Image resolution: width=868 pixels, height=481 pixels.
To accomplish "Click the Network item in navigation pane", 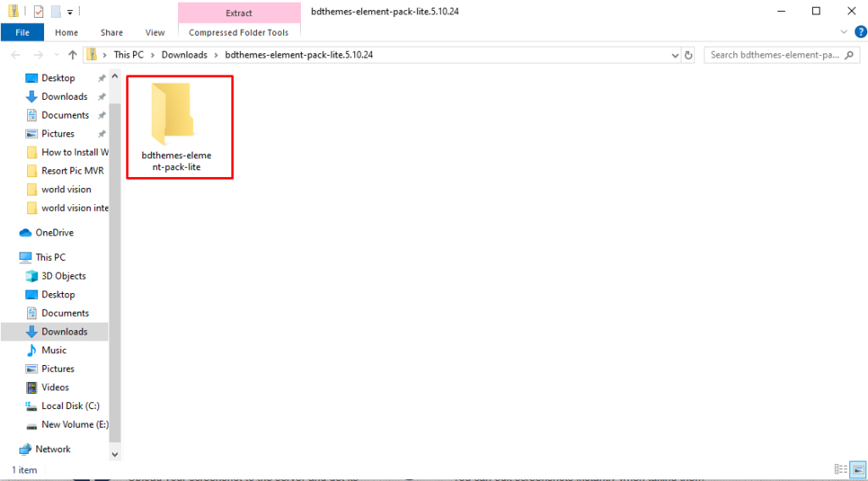I will click(53, 449).
